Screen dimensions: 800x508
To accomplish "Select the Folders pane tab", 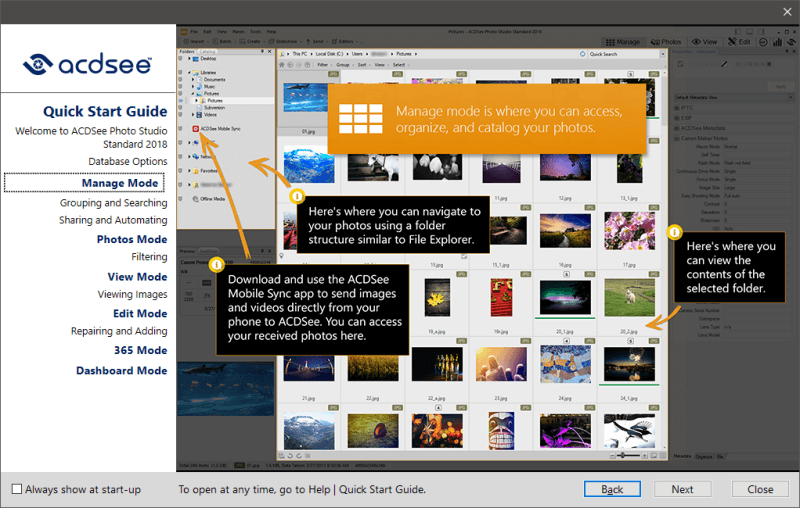I will pyautogui.click(x=187, y=52).
